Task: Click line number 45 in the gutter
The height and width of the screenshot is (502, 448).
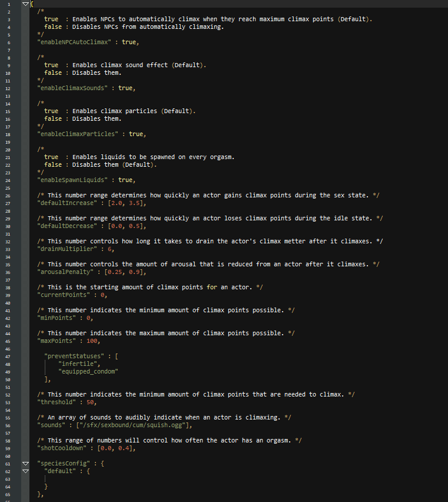Action: (8, 342)
